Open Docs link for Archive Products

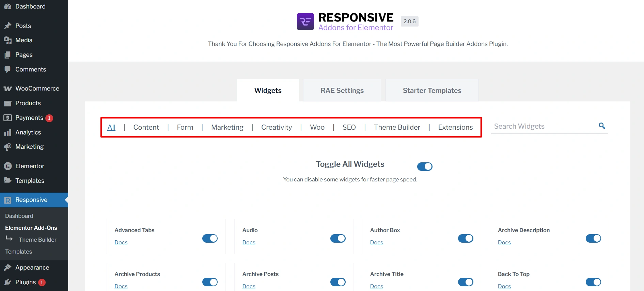tap(121, 286)
